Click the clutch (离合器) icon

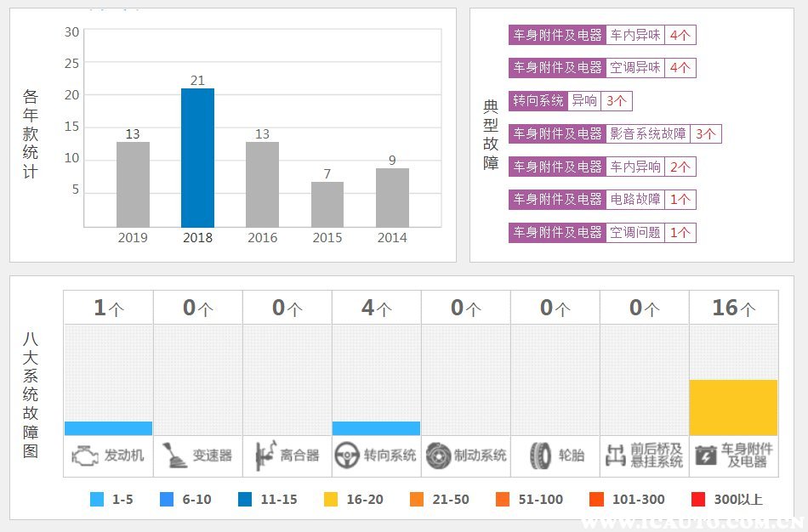click(264, 456)
